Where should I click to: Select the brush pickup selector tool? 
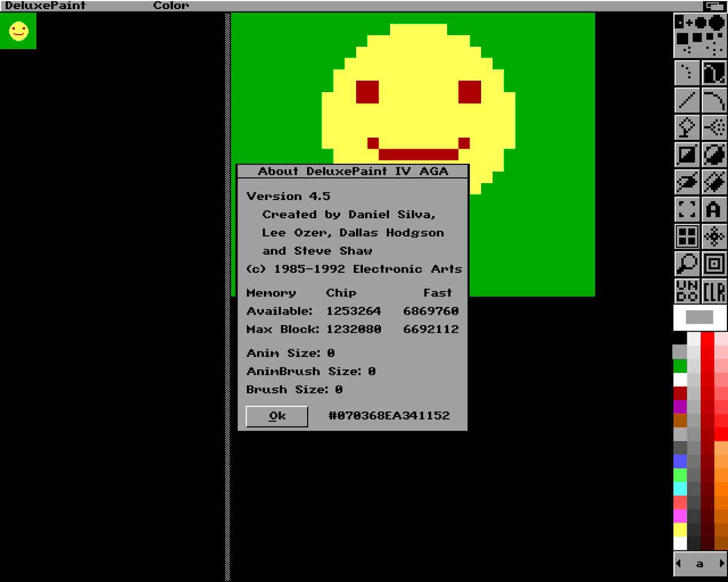coord(687,209)
